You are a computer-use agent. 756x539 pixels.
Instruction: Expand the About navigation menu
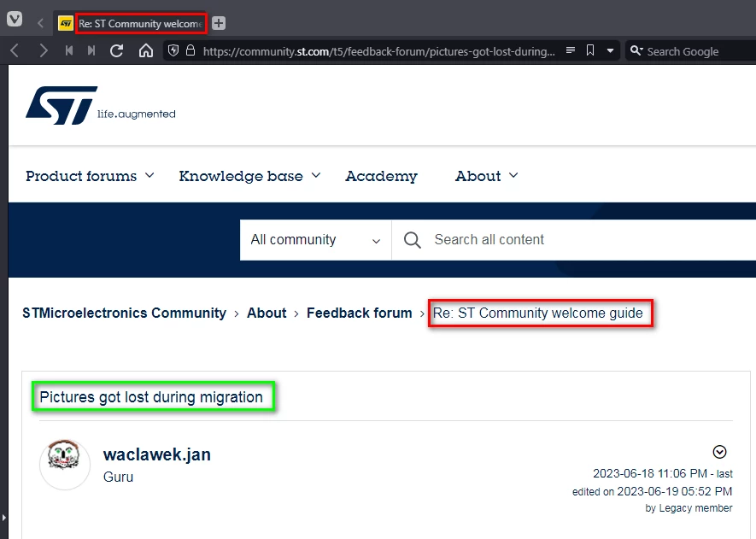tap(486, 176)
